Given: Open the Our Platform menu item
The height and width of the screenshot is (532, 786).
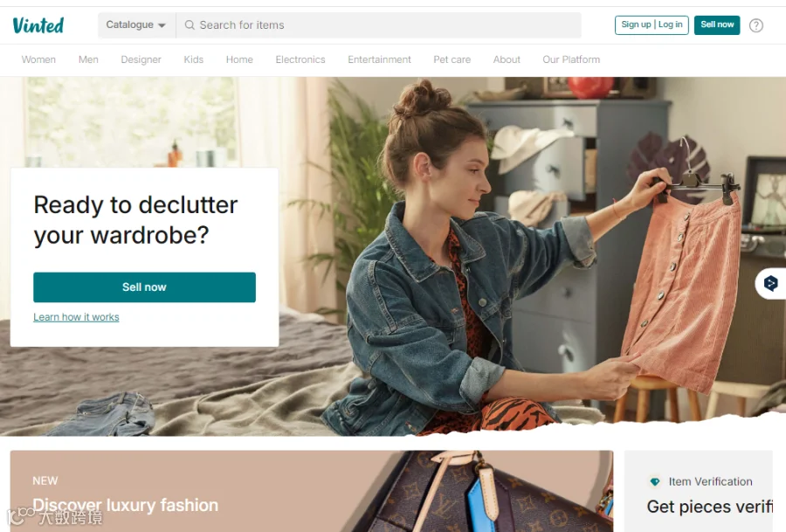Looking at the screenshot, I should pos(571,59).
